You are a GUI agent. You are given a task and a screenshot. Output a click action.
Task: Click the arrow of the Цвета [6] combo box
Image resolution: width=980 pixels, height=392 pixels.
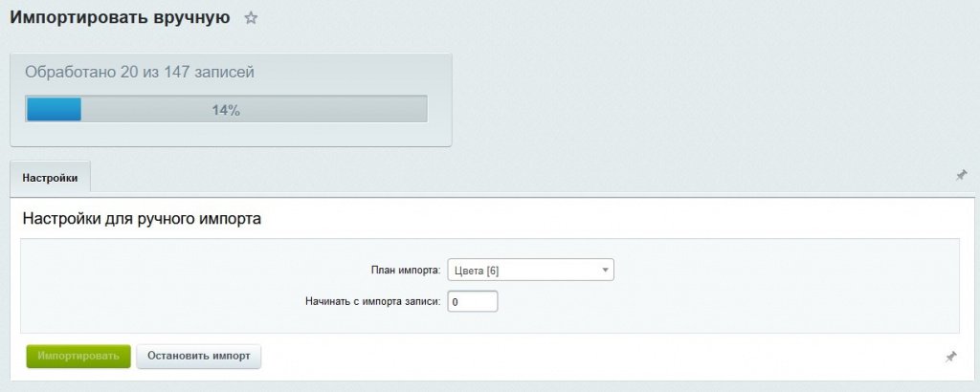point(605,271)
